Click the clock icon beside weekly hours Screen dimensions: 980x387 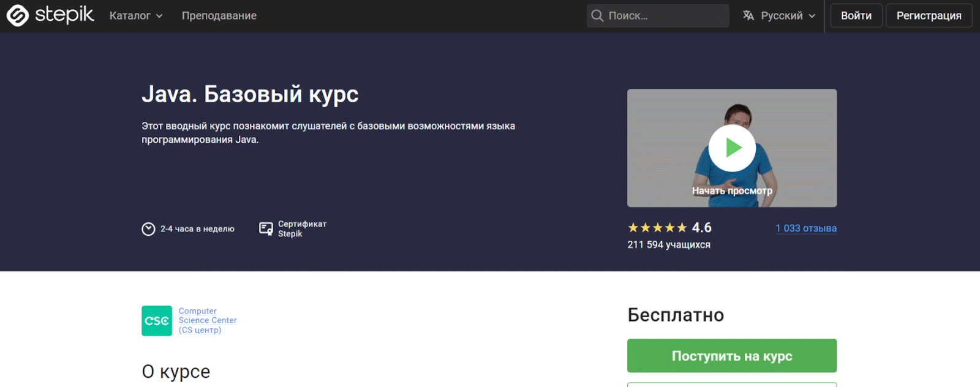tap(148, 229)
